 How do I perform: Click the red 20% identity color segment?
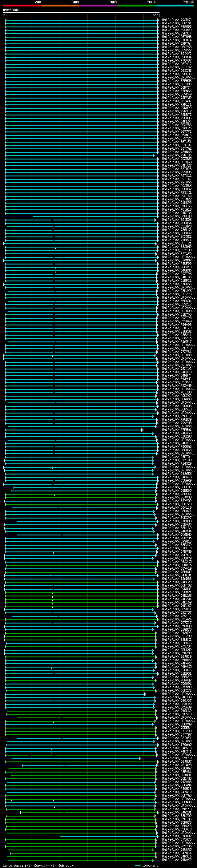pyautogui.click(x=22, y=6)
